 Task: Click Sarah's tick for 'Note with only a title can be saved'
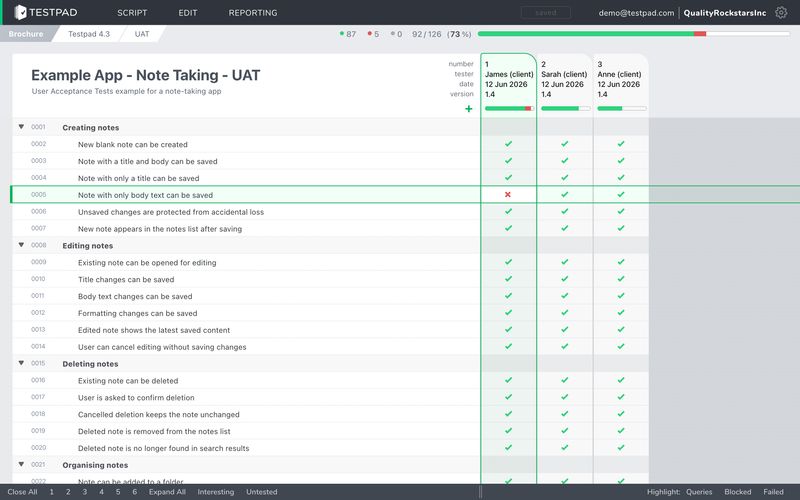(564, 178)
